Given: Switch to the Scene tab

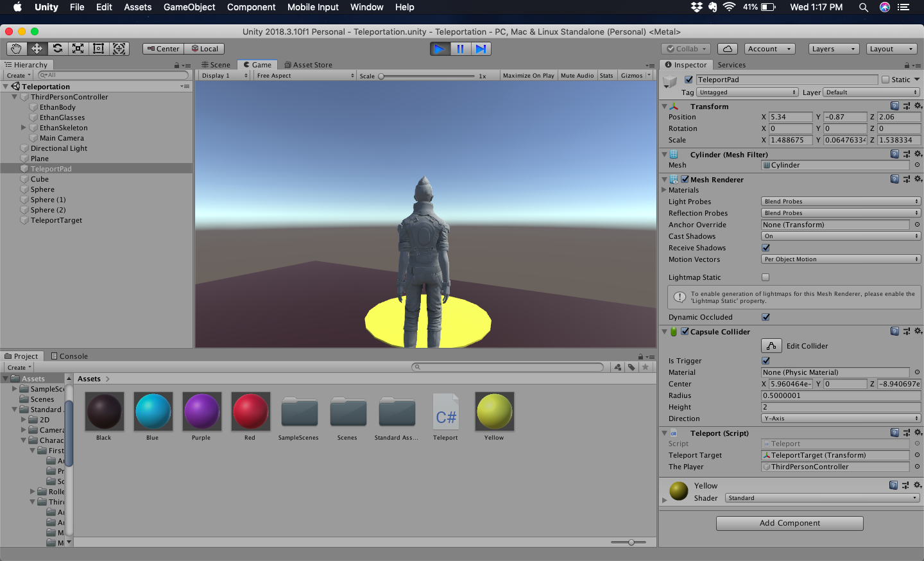Looking at the screenshot, I should tap(216, 65).
